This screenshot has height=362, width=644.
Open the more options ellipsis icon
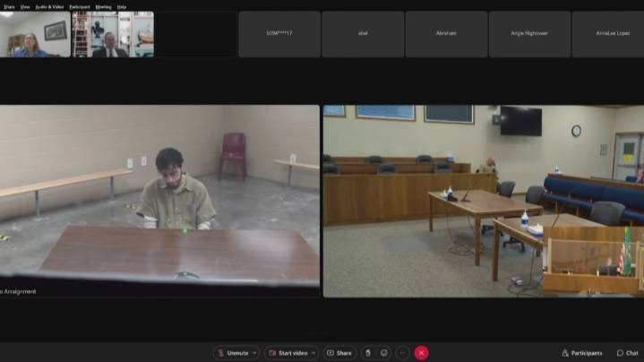(403, 353)
